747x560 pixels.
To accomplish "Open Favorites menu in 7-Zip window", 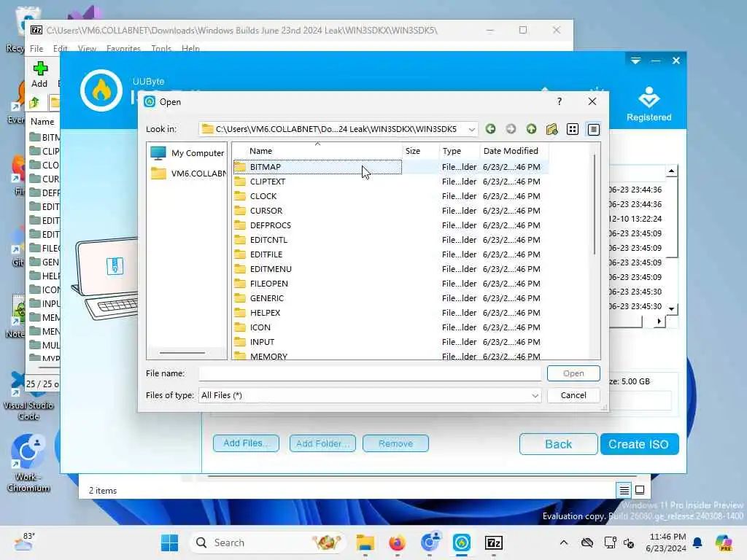I will point(123,49).
